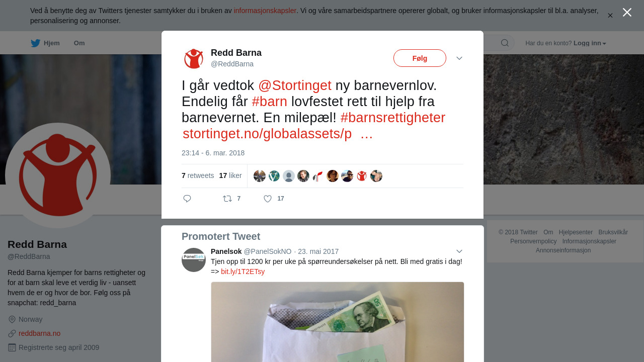Open the @Stortinget mention link
The width and height of the screenshot is (644, 362).
coord(295,85)
